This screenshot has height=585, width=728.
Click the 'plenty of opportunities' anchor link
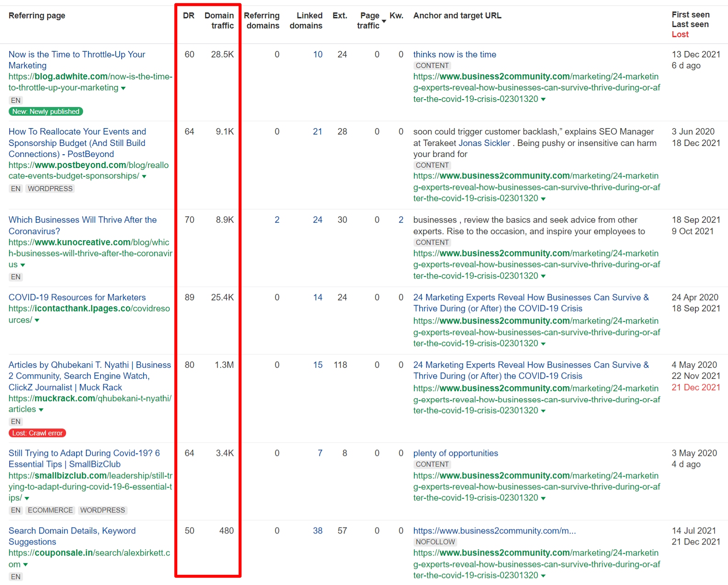456,453
